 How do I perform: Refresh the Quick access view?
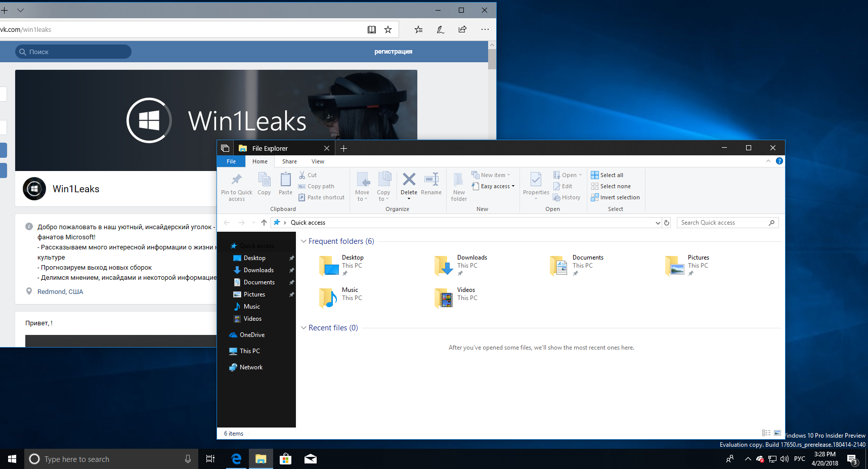[667, 223]
